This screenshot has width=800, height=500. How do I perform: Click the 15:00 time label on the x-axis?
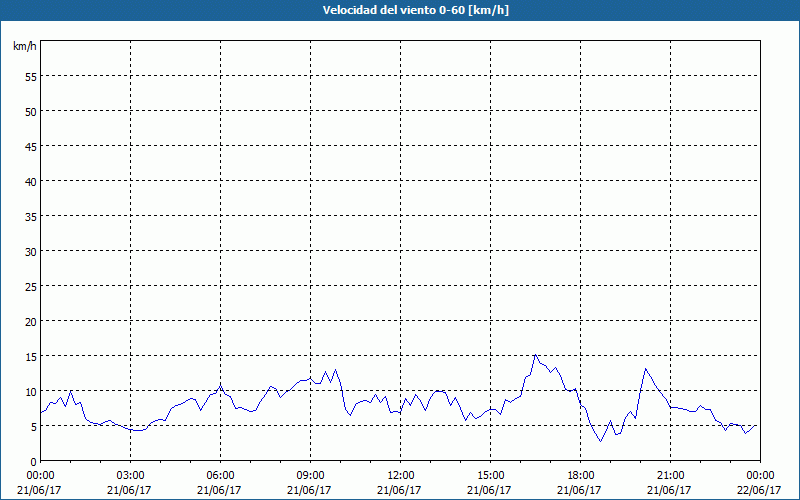[490, 476]
